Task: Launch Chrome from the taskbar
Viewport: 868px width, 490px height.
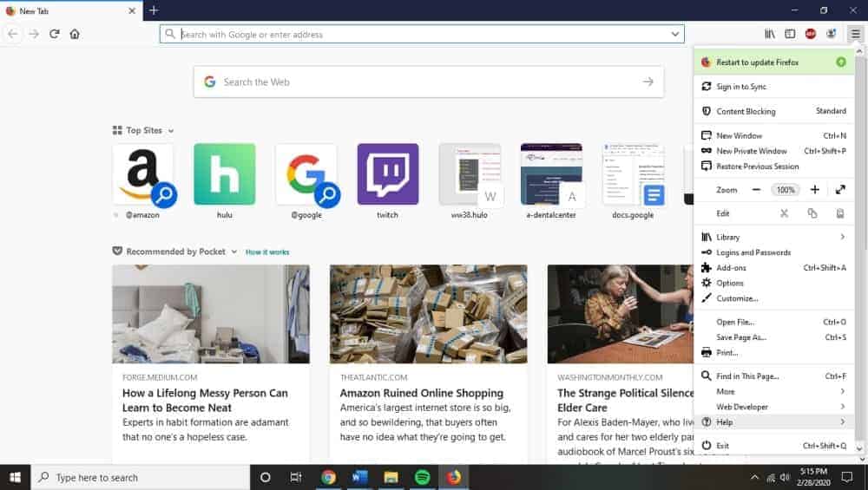Action: click(x=328, y=477)
